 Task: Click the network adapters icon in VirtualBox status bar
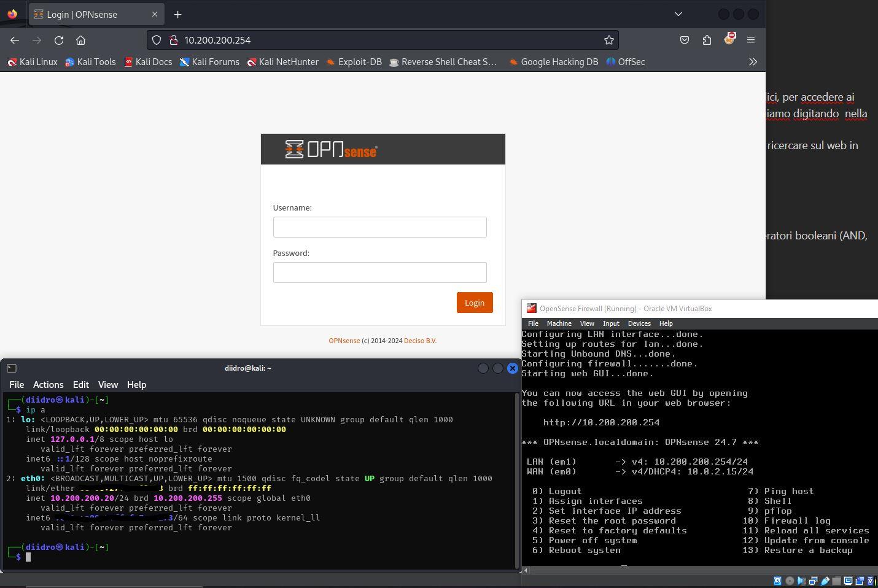[x=814, y=581]
